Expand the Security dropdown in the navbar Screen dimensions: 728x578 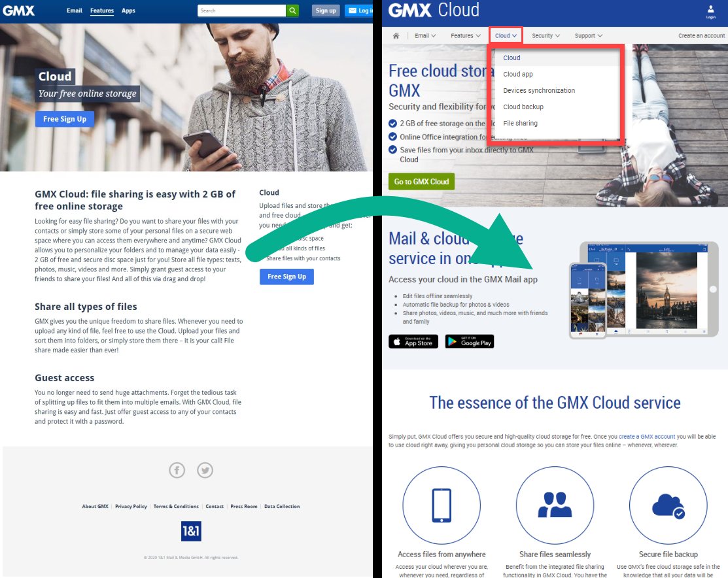tap(545, 35)
